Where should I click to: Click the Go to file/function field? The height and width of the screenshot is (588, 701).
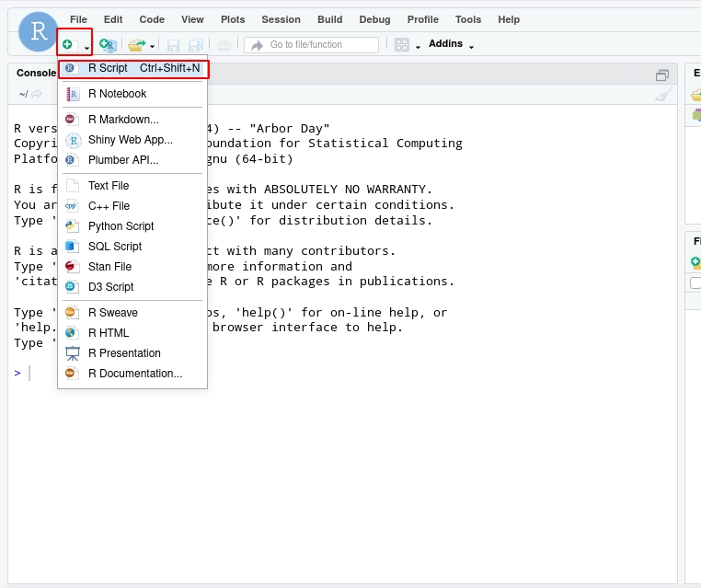click(x=317, y=44)
